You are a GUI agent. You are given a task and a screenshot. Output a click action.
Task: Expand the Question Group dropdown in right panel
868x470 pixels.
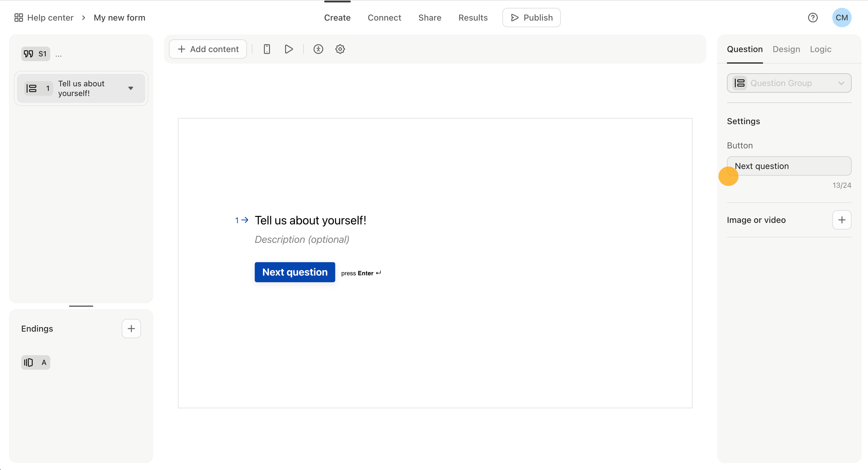[x=842, y=83]
